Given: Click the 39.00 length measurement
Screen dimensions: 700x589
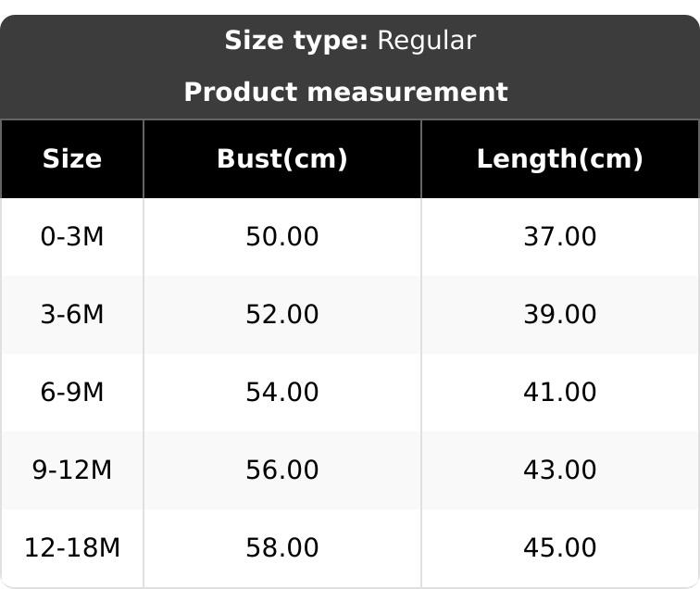Looking at the screenshot, I should (x=560, y=315).
